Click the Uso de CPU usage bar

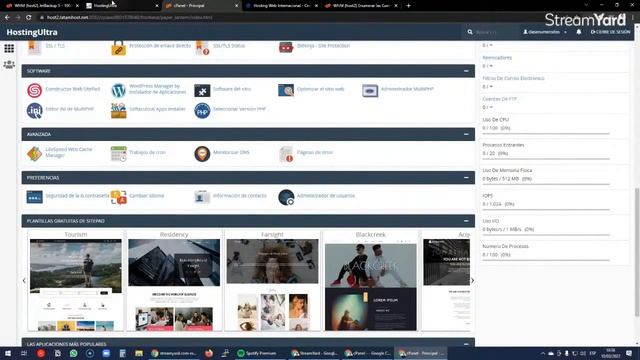[546, 133]
